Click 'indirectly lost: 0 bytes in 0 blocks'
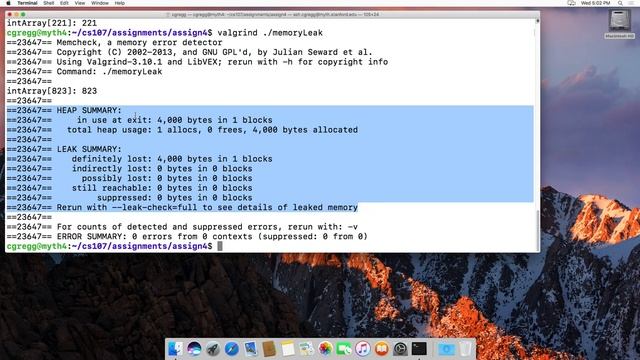Viewport: 640px width, 360px height. (x=162, y=169)
